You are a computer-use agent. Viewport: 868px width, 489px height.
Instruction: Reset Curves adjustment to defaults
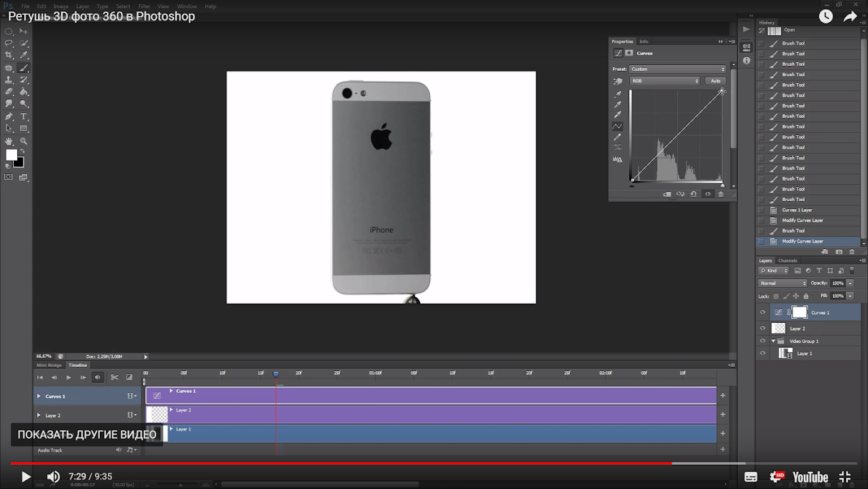coord(694,194)
